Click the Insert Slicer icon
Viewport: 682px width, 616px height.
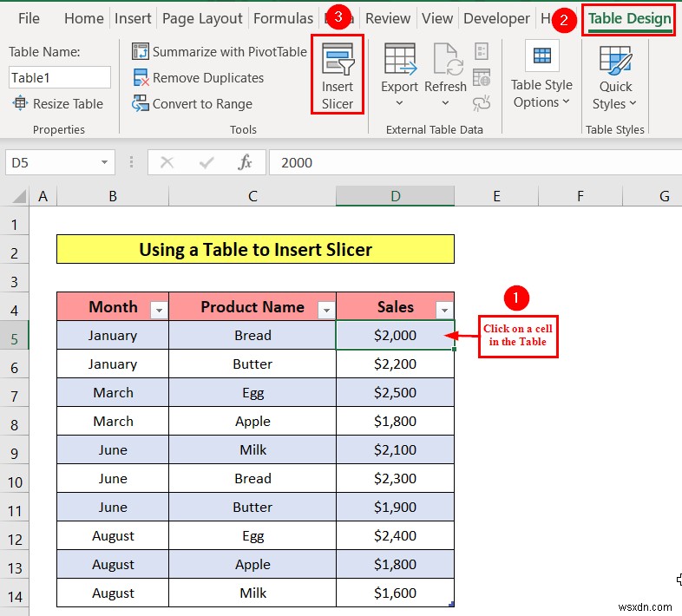pos(338,59)
